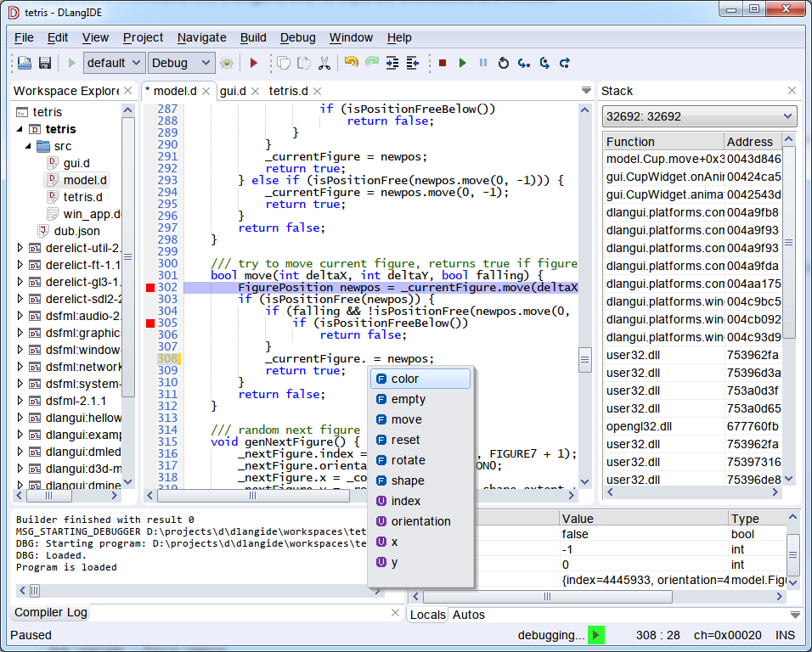Open the Debug build type dropdown

click(x=181, y=63)
